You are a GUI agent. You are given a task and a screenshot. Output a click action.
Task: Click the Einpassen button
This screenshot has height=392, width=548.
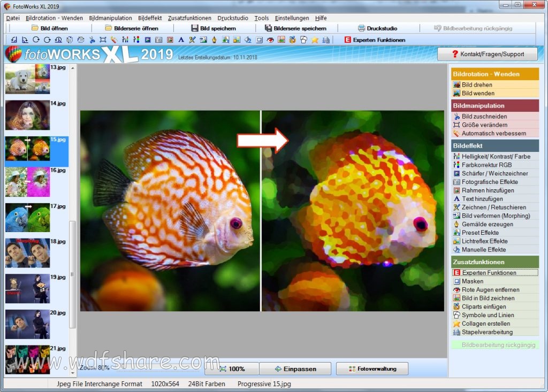(x=295, y=368)
